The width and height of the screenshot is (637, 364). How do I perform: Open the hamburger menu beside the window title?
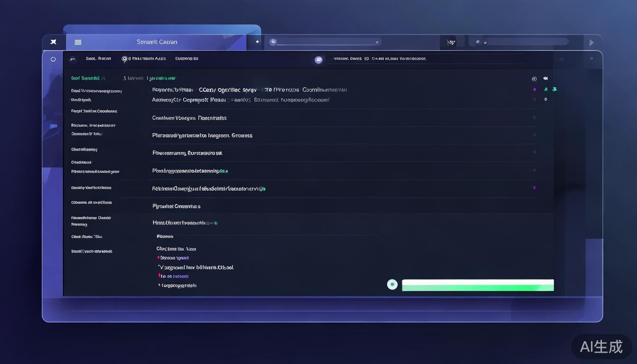(x=78, y=42)
